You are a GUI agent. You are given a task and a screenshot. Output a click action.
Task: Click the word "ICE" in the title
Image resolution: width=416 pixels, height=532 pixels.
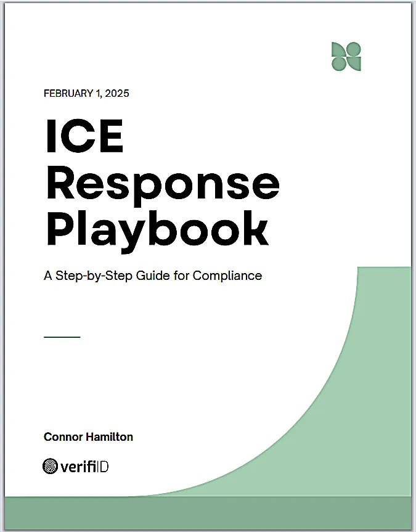click(84, 136)
